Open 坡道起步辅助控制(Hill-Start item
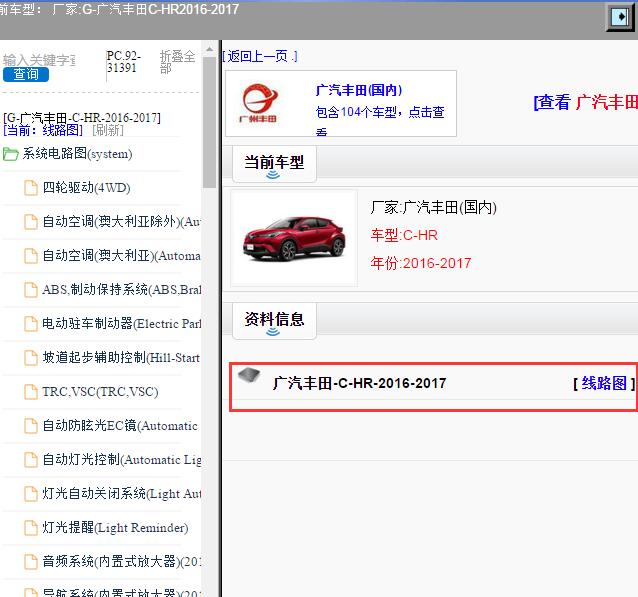Viewport: 638px width, 597px height. point(121,358)
